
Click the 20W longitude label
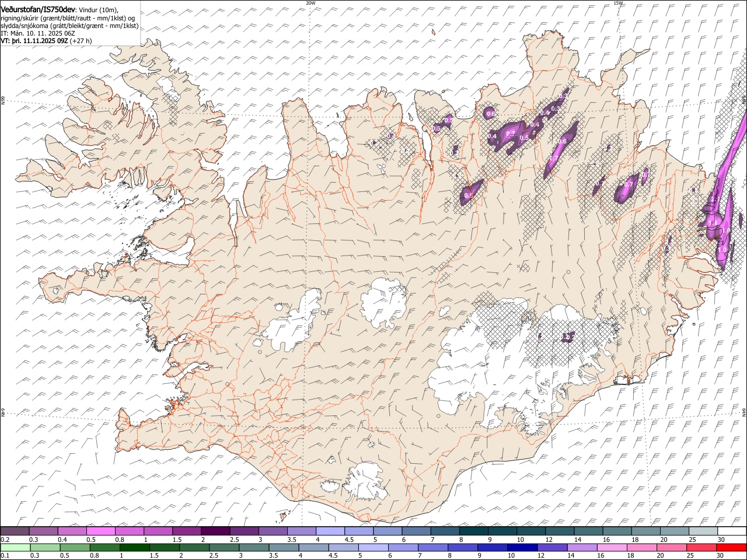310,3
